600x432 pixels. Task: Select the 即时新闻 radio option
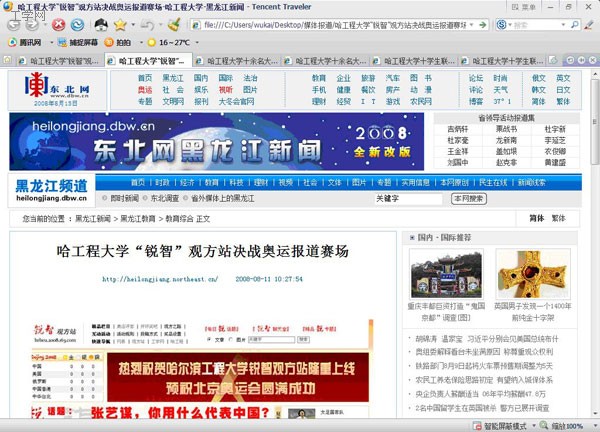click(x=103, y=198)
